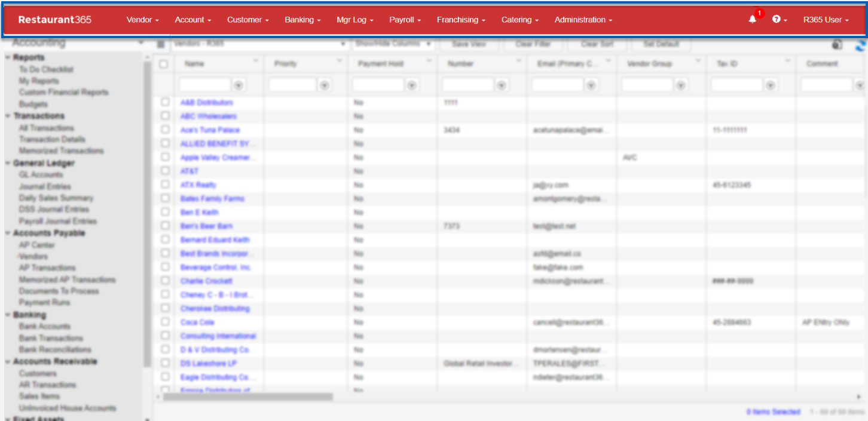Screen dimensions: 868x421
Task: Open the notifications bell icon
Action: click(753, 20)
